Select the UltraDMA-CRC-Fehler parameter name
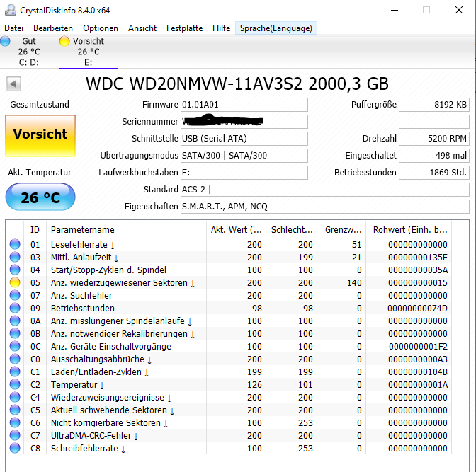The width and height of the screenshot is (476, 472). pyautogui.click(x=91, y=435)
